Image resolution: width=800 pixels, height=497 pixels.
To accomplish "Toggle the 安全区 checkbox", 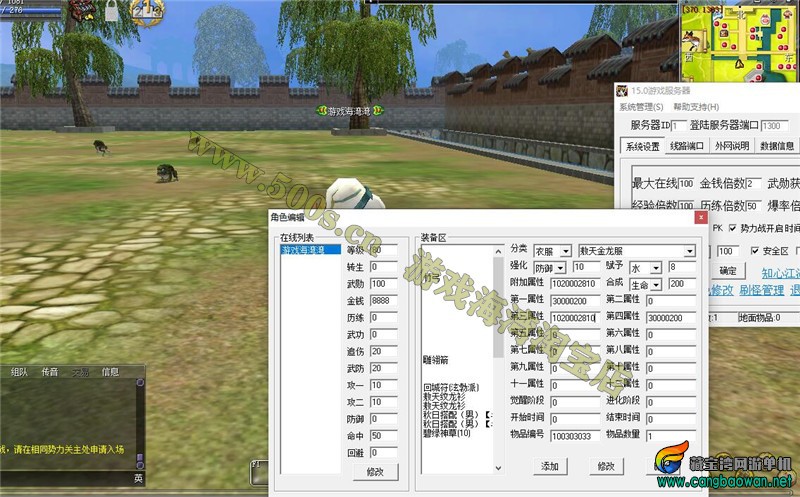I will (755, 251).
